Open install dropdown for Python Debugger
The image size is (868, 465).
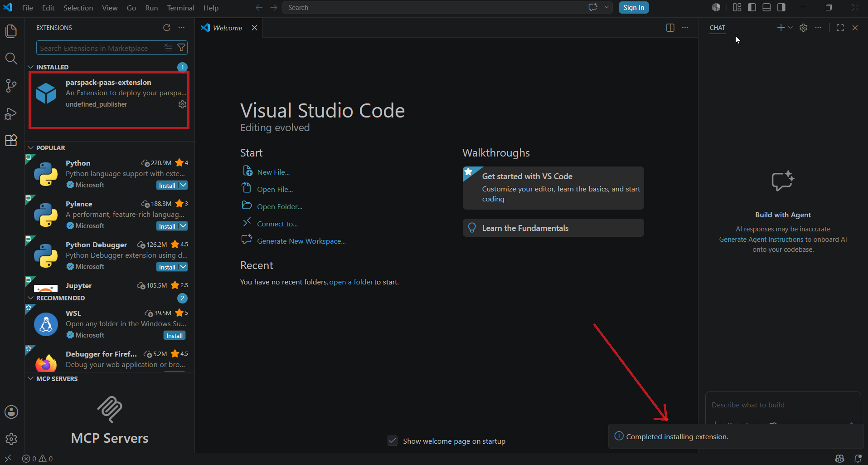point(183,267)
